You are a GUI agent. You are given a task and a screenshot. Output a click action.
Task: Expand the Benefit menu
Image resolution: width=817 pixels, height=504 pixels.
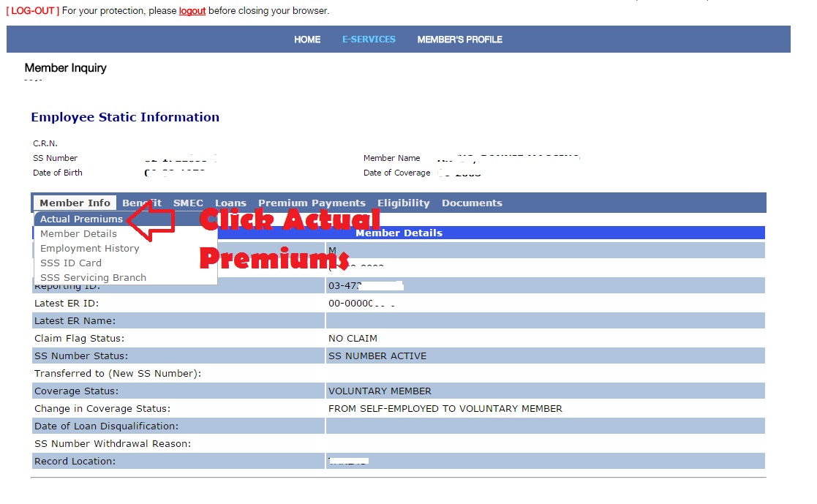(142, 203)
